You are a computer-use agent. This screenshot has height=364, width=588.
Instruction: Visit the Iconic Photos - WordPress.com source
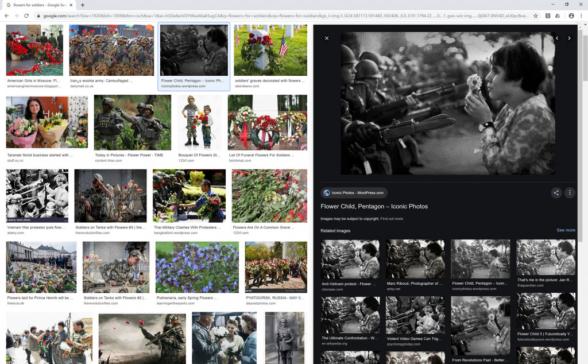tap(354, 193)
